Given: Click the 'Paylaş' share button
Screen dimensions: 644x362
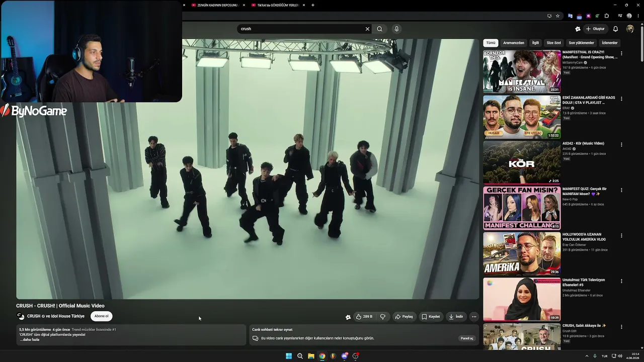Looking at the screenshot, I should point(404,317).
